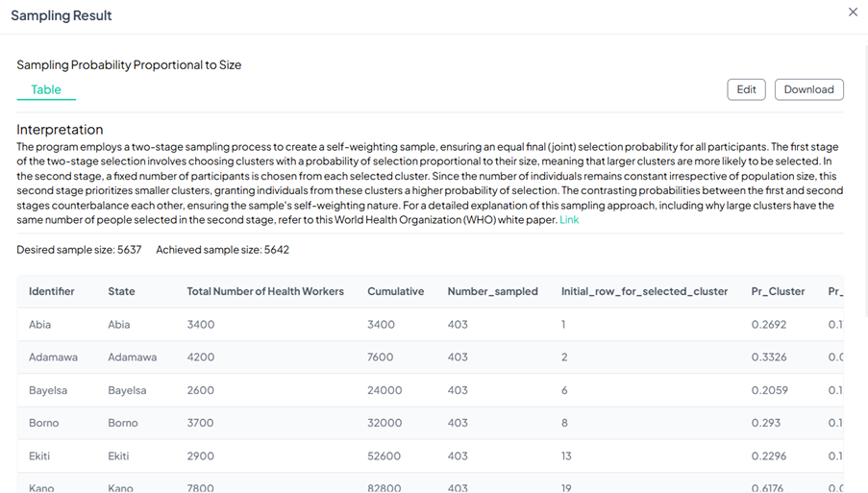Click Kano's health workers value 7800

point(201,487)
